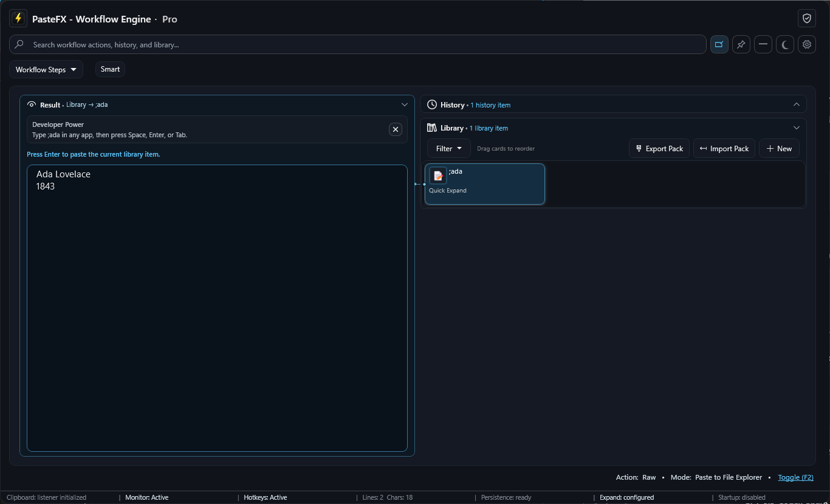This screenshot has width=830, height=504.
Task: Click the Monitor: Active status entry
Action: pos(147,497)
